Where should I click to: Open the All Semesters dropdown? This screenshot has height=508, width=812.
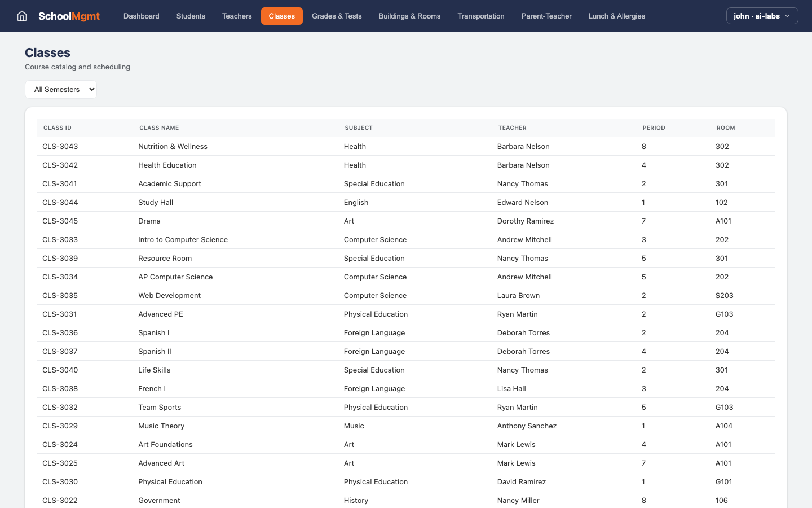pyautogui.click(x=60, y=89)
